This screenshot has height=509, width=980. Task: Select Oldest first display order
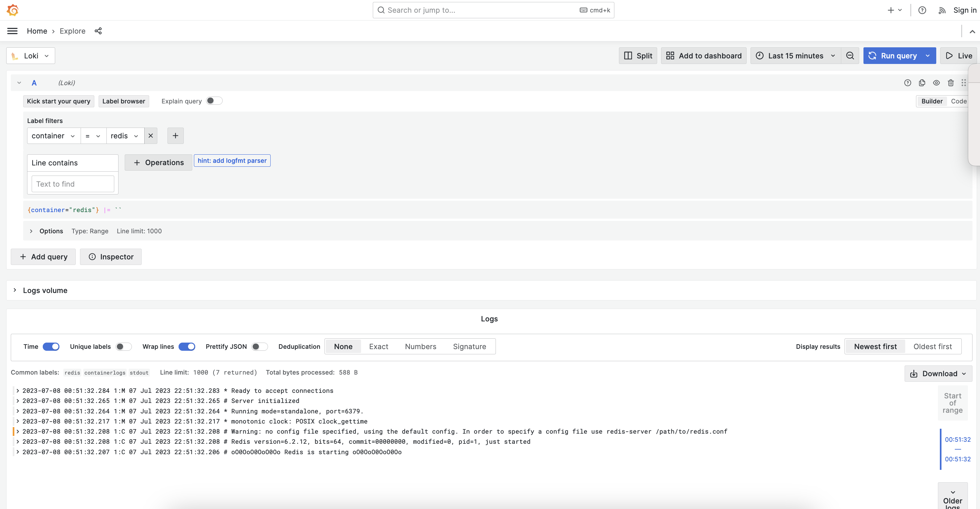932,346
